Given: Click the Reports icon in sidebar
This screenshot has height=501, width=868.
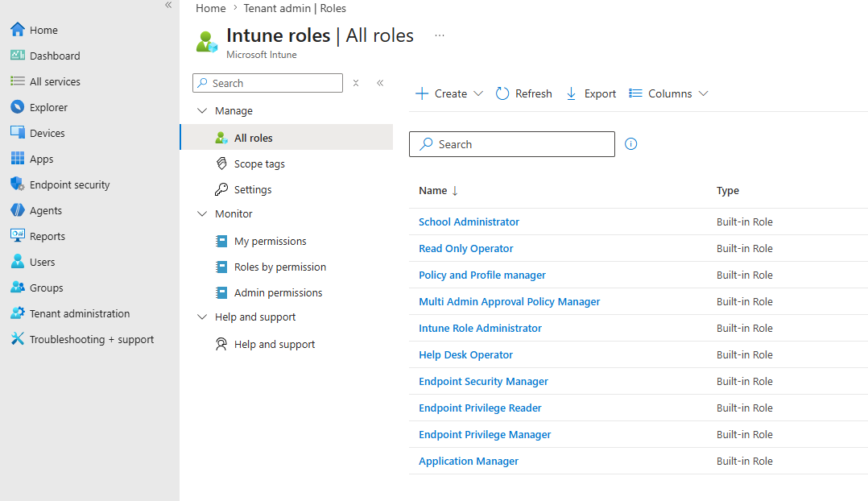Looking at the screenshot, I should 18,236.
